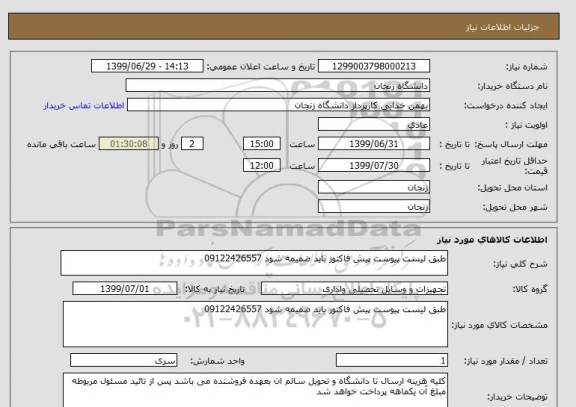The image size is (576, 407).
Task: Click the buyer notes text area
Action: click(255, 390)
